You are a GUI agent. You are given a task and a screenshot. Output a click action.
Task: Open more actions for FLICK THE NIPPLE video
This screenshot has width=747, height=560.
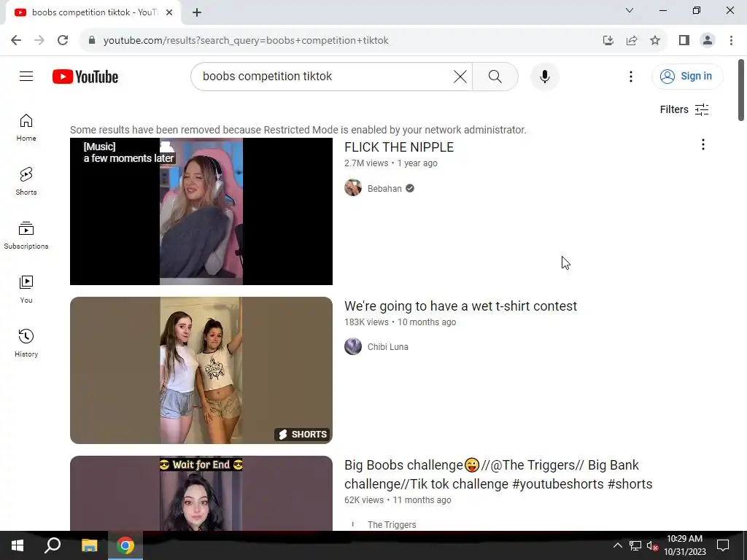coord(703,145)
